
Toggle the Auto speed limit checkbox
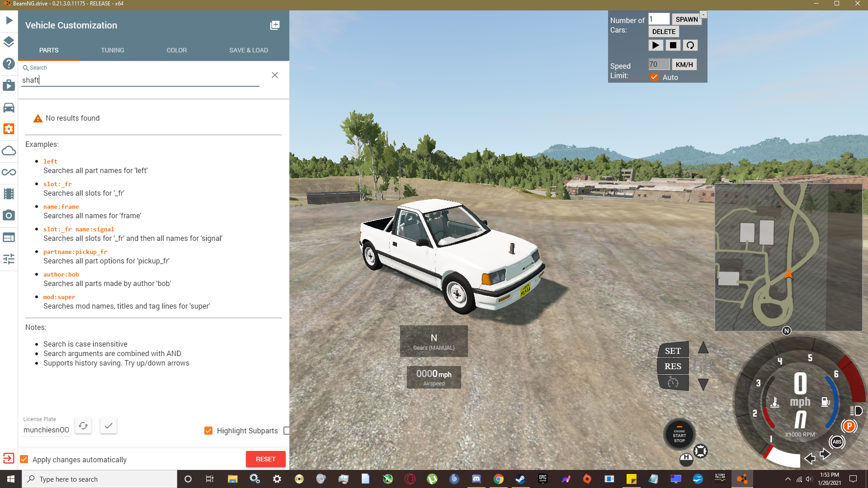pos(654,77)
